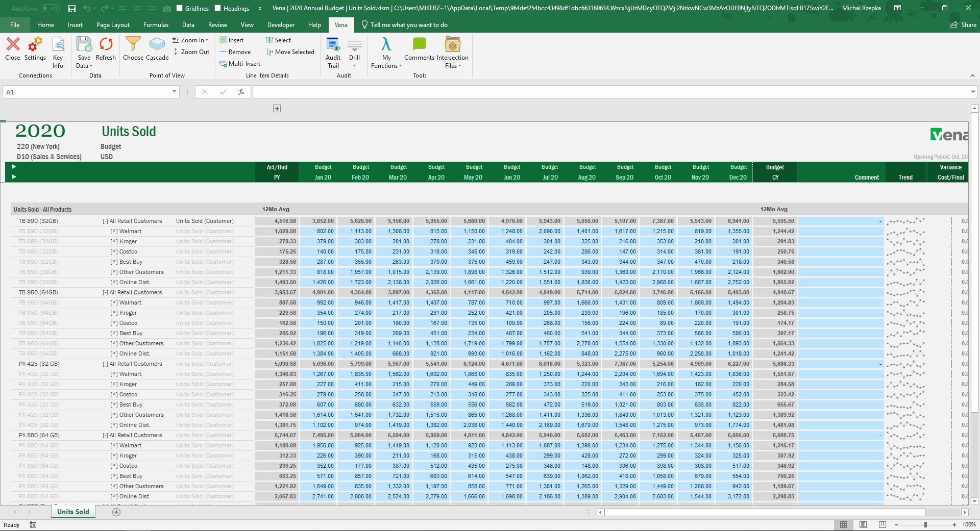Viewport: 980px width, 531px height.
Task: Collapse TB 890 All Retail Customers group
Action: 105,221
